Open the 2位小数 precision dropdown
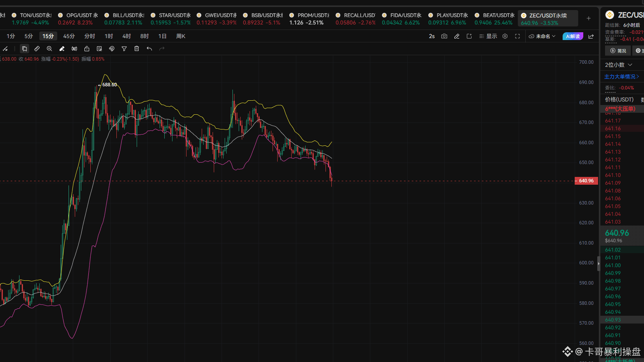 (x=618, y=65)
